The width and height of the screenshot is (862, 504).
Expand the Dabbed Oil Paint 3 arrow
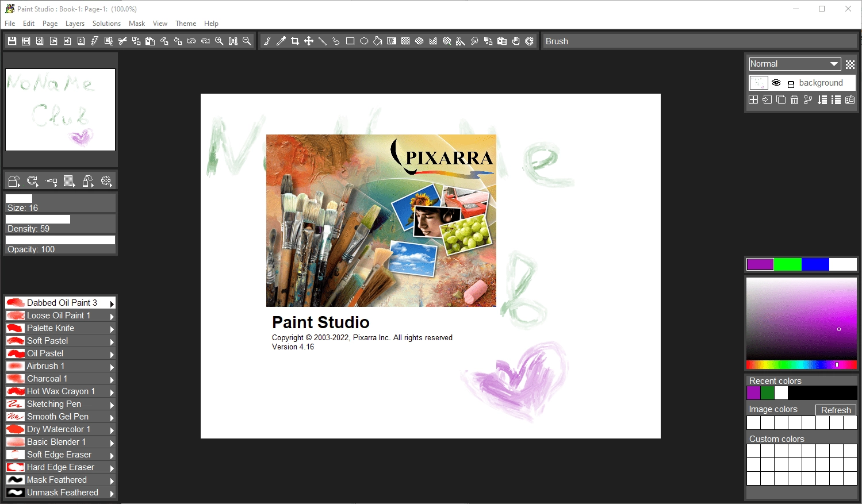112,303
